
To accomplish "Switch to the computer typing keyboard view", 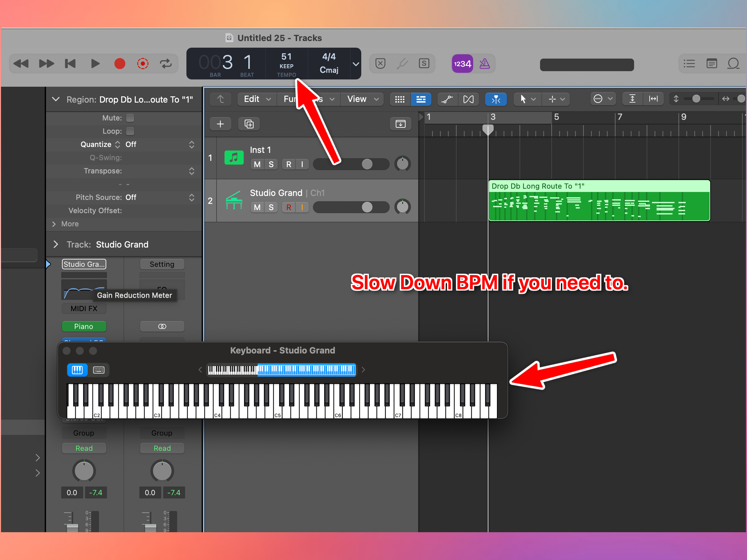I will click(x=99, y=370).
